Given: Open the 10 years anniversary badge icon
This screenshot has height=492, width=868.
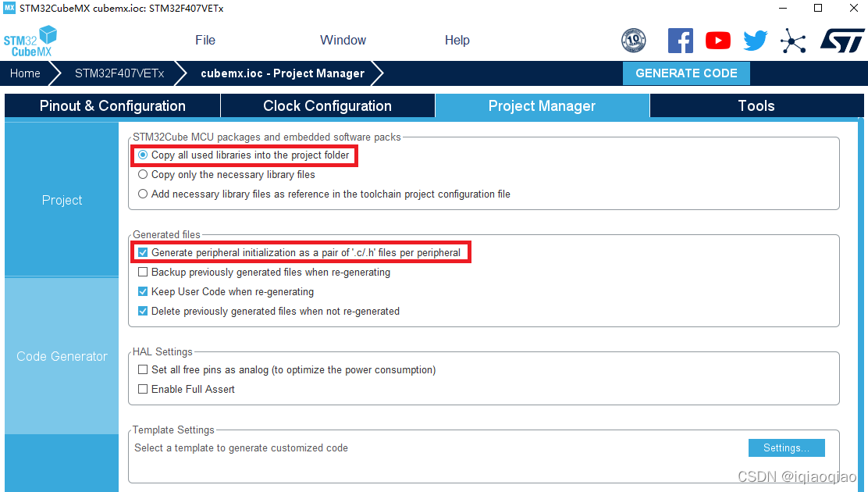Looking at the screenshot, I should pos(633,41).
